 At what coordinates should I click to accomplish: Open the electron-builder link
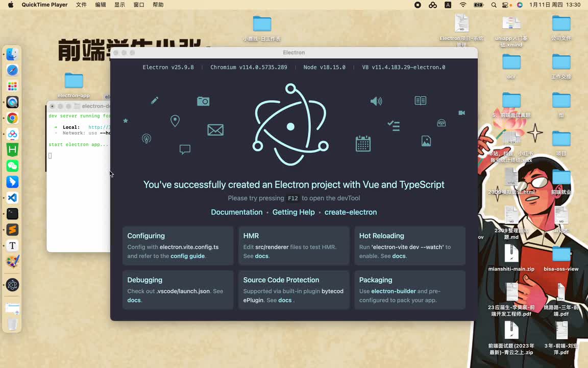pyautogui.click(x=394, y=291)
